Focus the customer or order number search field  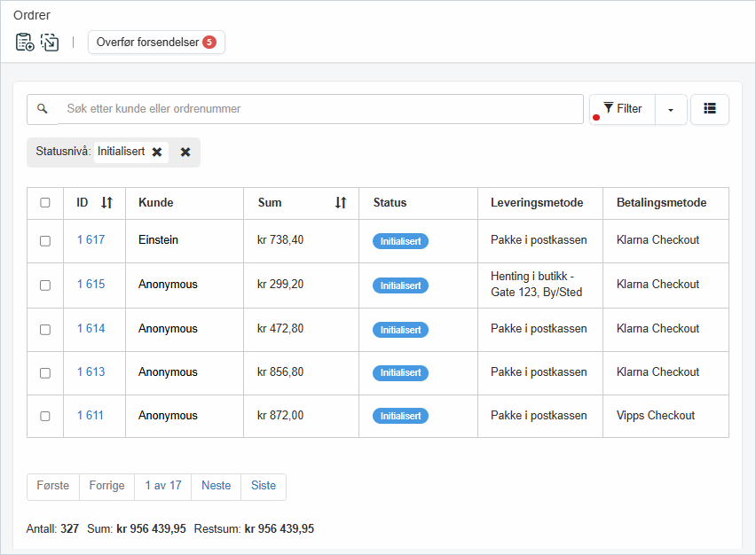tap(319, 109)
